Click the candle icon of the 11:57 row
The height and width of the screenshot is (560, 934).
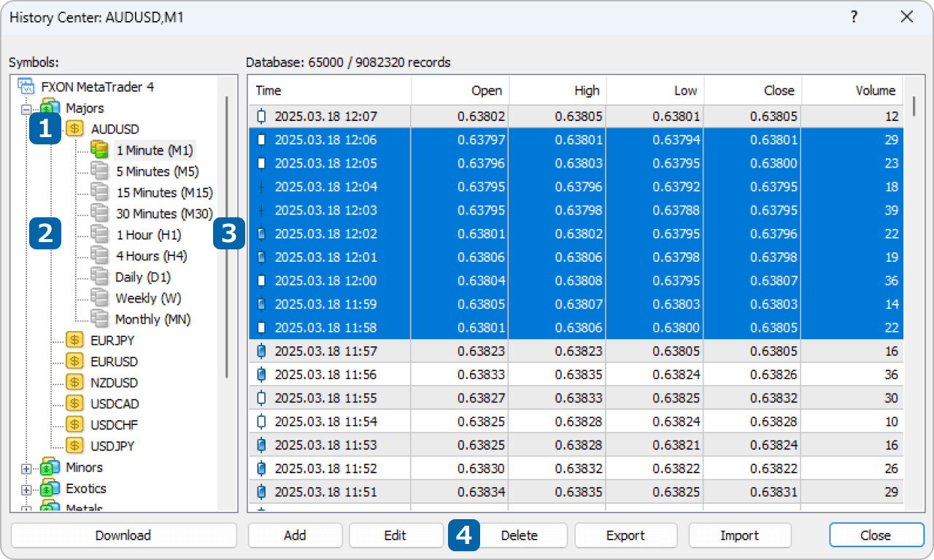click(x=262, y=351)
